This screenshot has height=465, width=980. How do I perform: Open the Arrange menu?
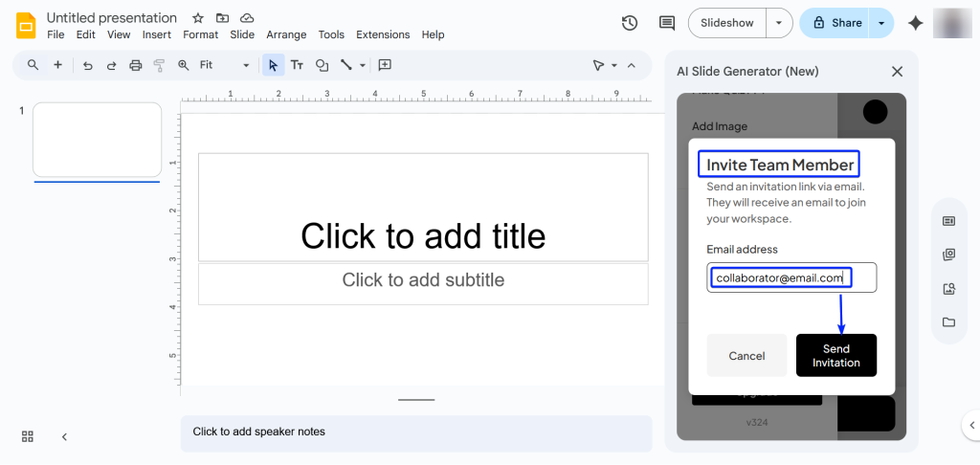(x=286, y=34)
